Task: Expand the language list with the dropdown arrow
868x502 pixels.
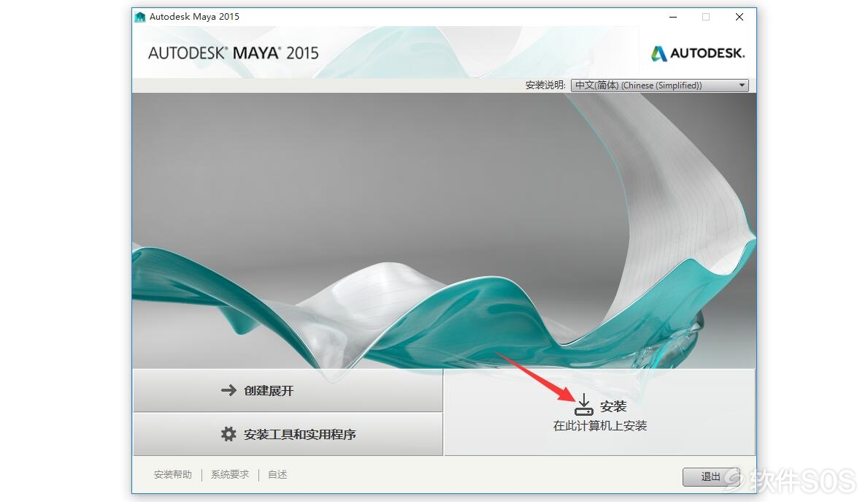Action: 742,85
